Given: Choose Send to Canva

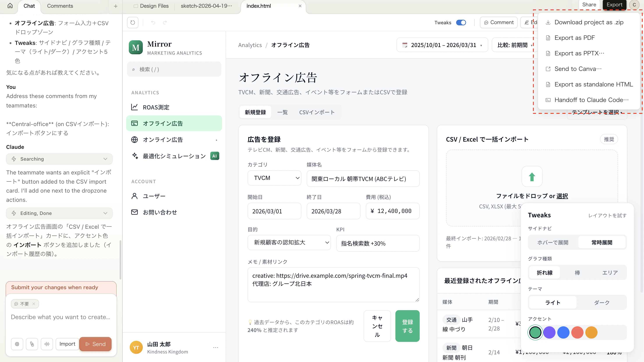Looking at the screenshot, I should (589, 69).
